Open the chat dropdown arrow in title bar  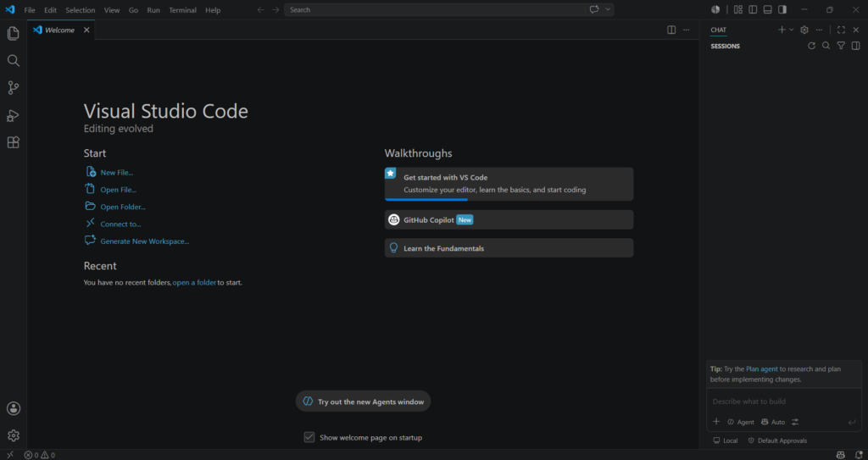(608, 9)
